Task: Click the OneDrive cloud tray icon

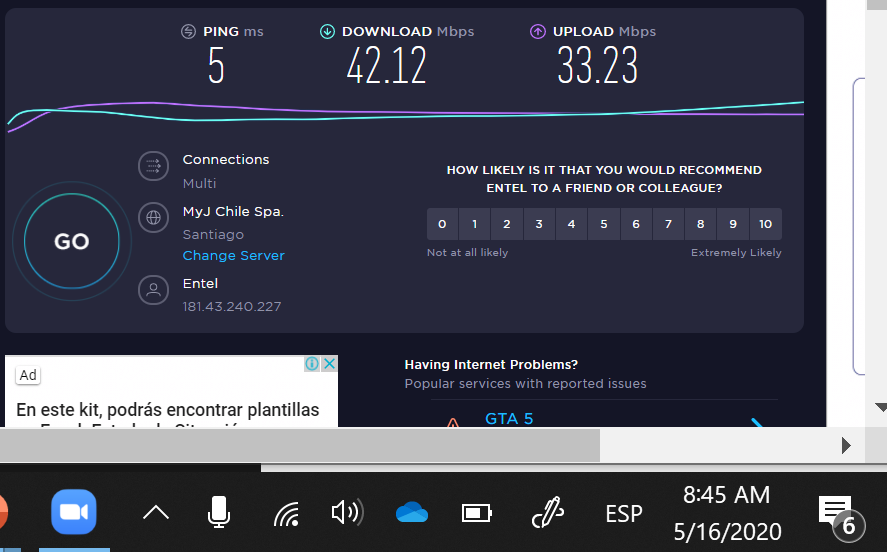Action: (412, 512)
